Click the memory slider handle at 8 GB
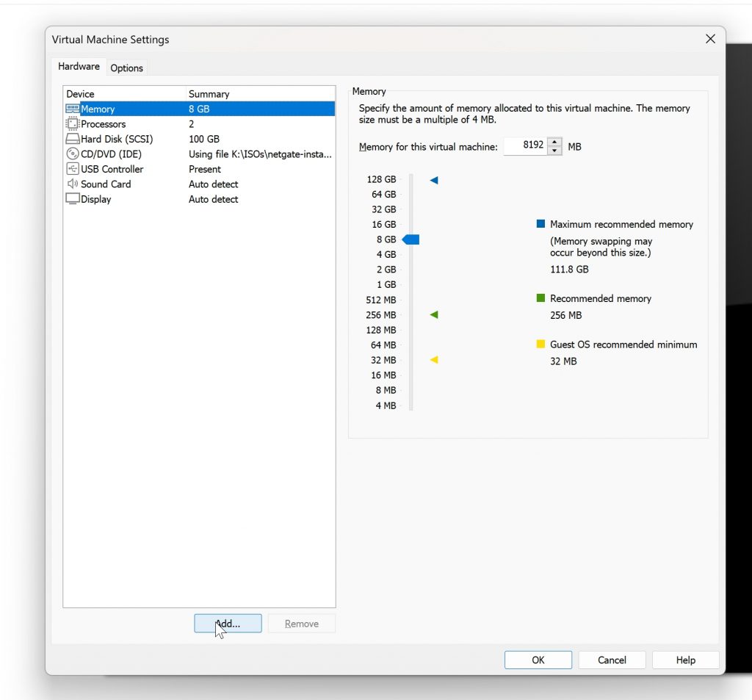This screenshot has height=700, width=752. pos(411,239)
